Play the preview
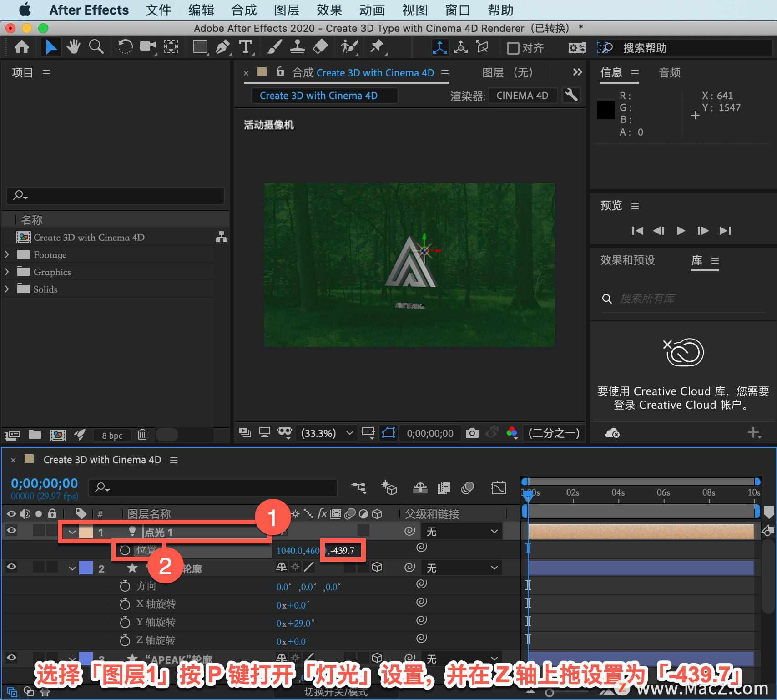Image resolution: width=777 pixels, height=700 pixels. click(x=681, y=231)
